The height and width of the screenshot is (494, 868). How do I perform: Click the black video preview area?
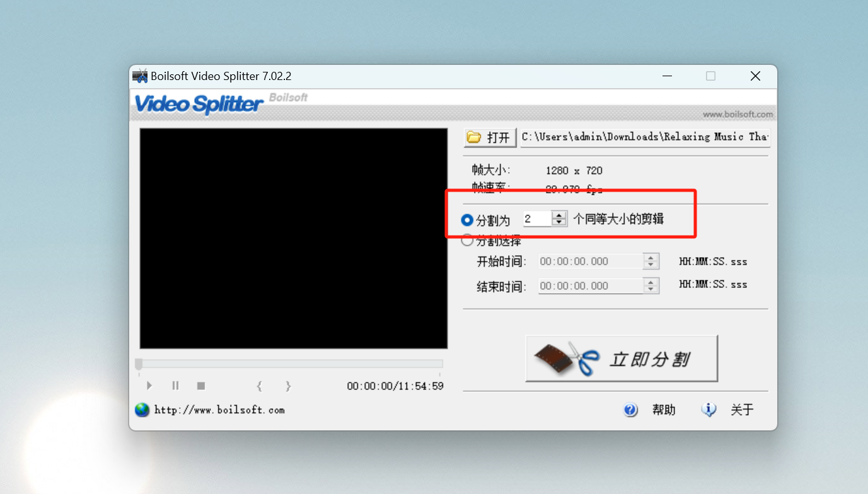[x=294, y=238]
